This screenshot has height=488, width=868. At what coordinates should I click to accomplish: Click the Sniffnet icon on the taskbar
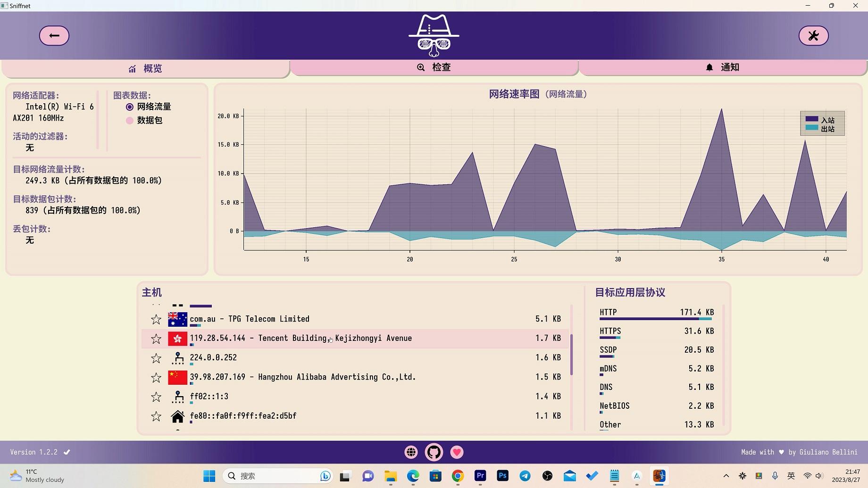[659, 476]
